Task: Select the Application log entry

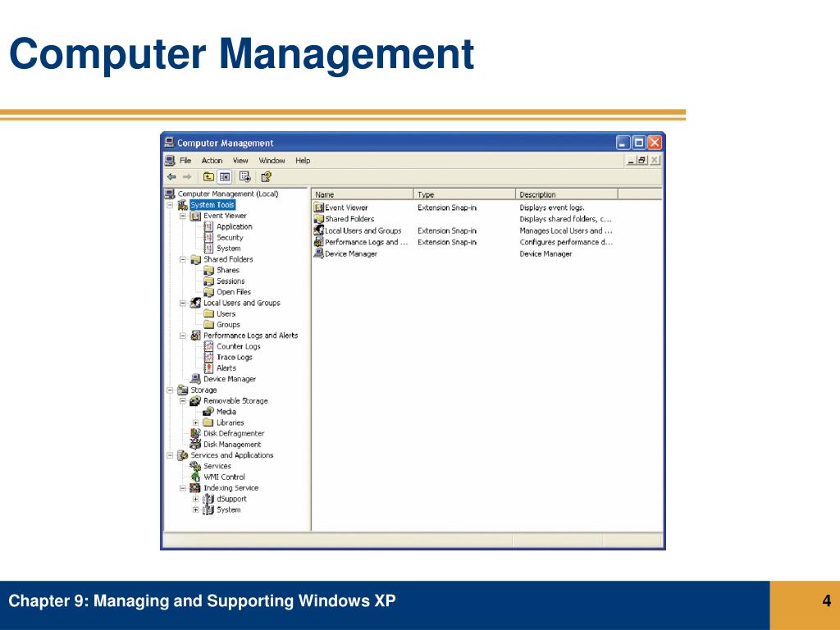Action: click(234, 226)
